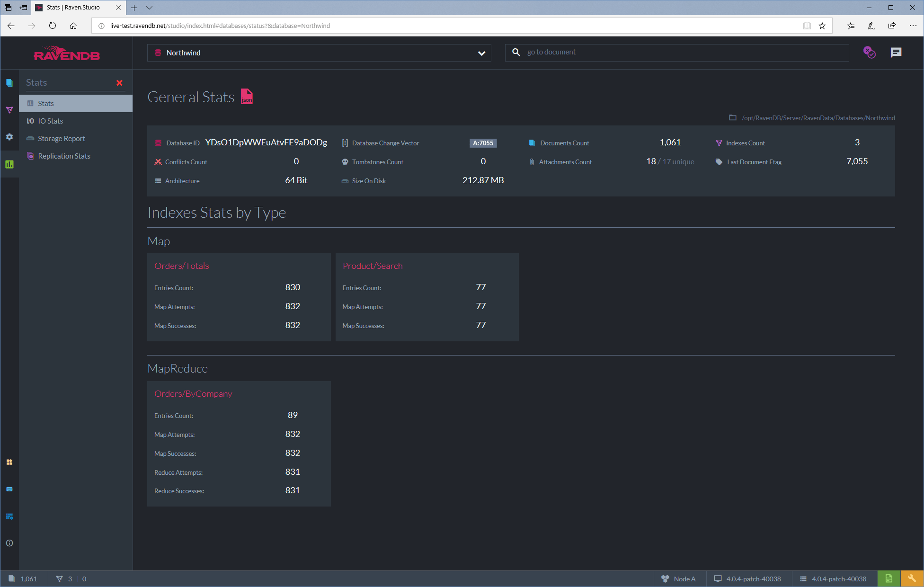Click the JSON export icon beside General Stats
924x587 pixels.
pos(247,97)
